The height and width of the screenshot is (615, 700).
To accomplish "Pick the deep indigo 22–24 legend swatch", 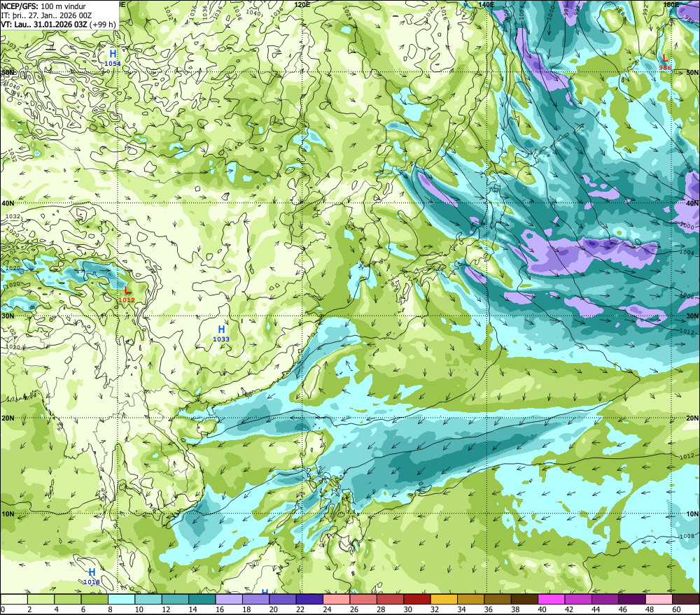I will tap(309, 599).
